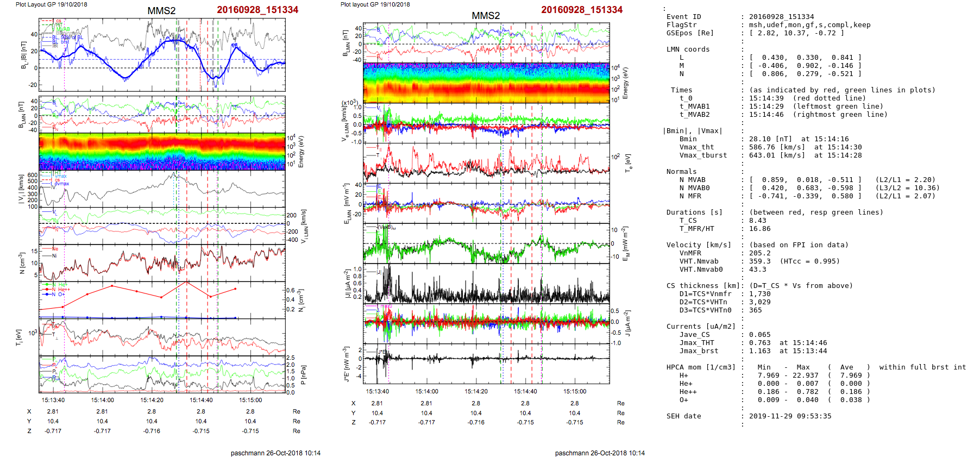Click the 'Plot Layout GP 19/10/2018' text at top-left
The width and height of the screenshot is (980, 457).
pyautogui.click(x=51, y=4)
